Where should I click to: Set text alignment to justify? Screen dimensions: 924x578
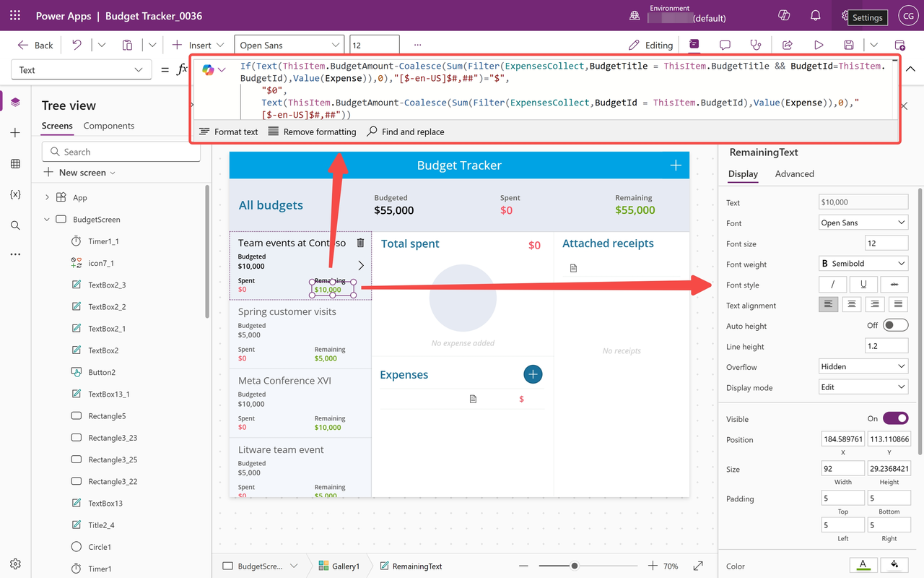pyautogui.click(x=898, y=305)
